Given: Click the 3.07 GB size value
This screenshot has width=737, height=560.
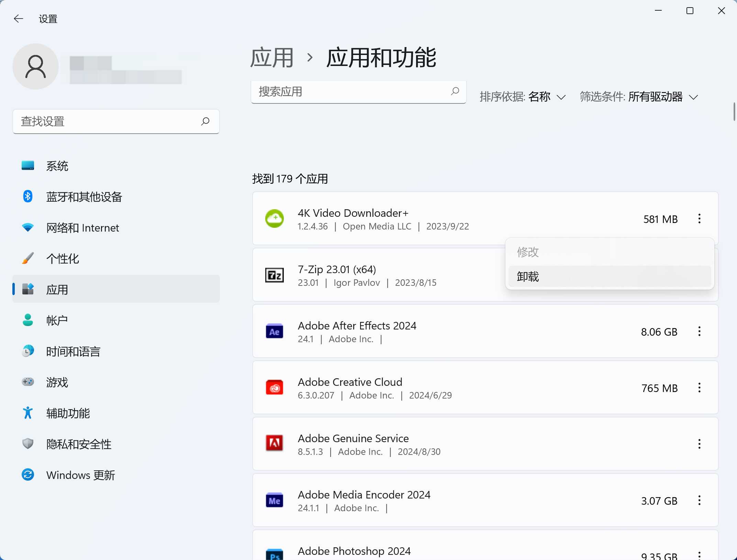Looking at the screenshot, I should point(659,501).
